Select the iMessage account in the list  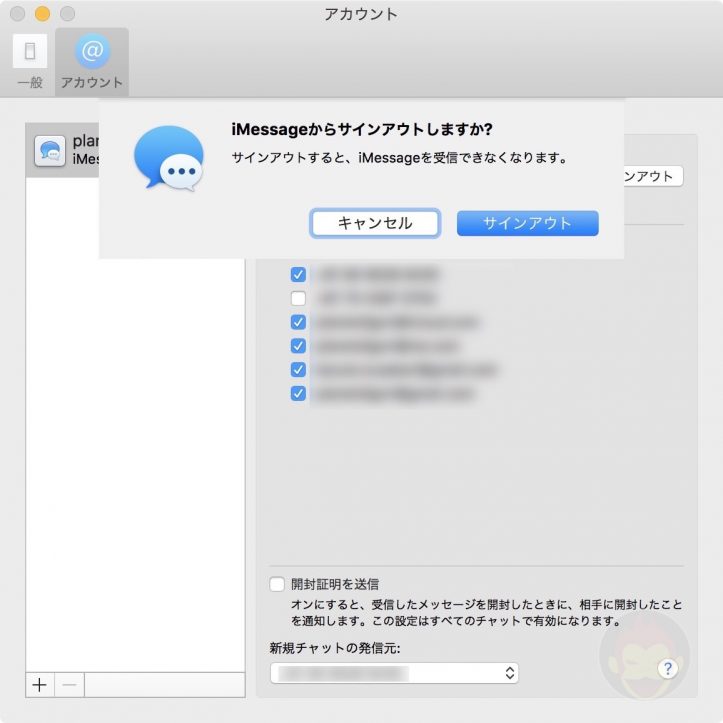[63, 150]
